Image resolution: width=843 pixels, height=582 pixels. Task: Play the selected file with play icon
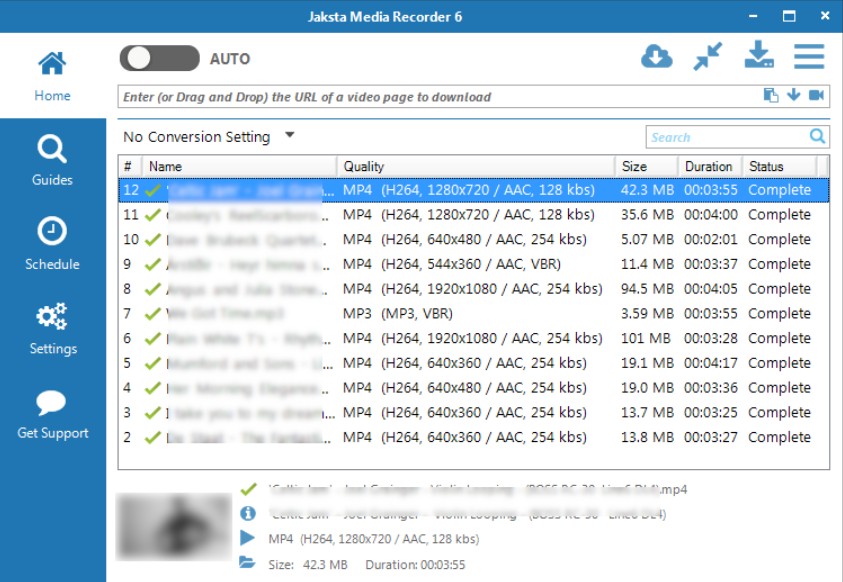pos(247,538)
